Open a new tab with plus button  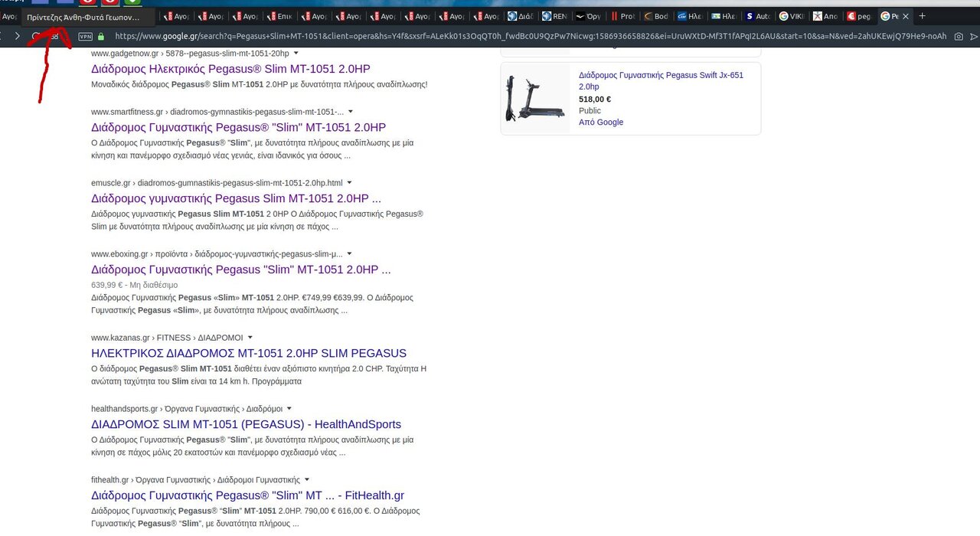point(922,16)
